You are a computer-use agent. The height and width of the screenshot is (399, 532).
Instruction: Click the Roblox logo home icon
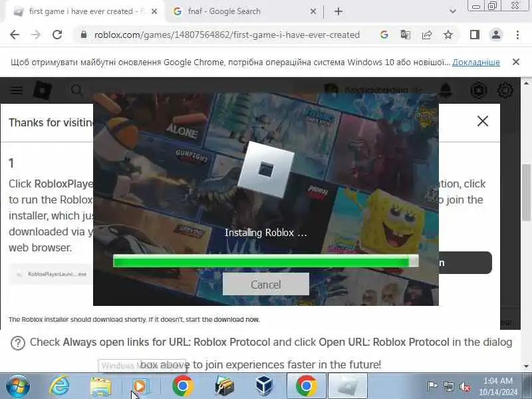(x=42, y=90)
